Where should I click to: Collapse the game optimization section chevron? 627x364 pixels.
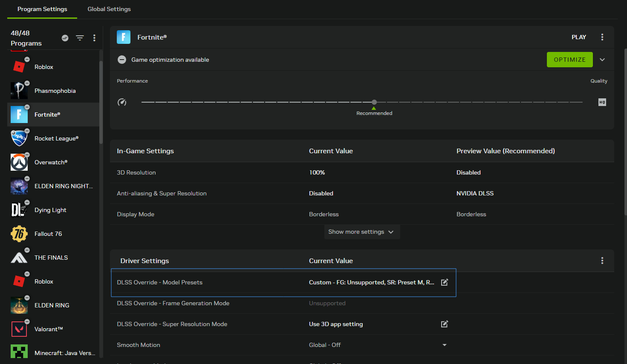602,60
